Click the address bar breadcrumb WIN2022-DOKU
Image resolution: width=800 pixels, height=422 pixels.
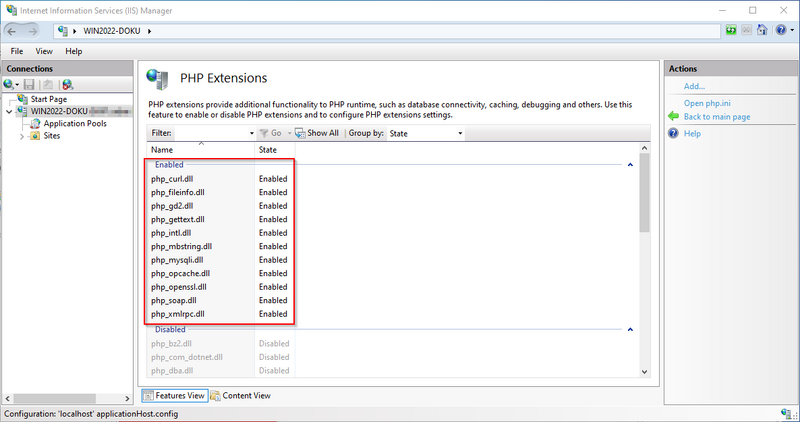[112, 31]
